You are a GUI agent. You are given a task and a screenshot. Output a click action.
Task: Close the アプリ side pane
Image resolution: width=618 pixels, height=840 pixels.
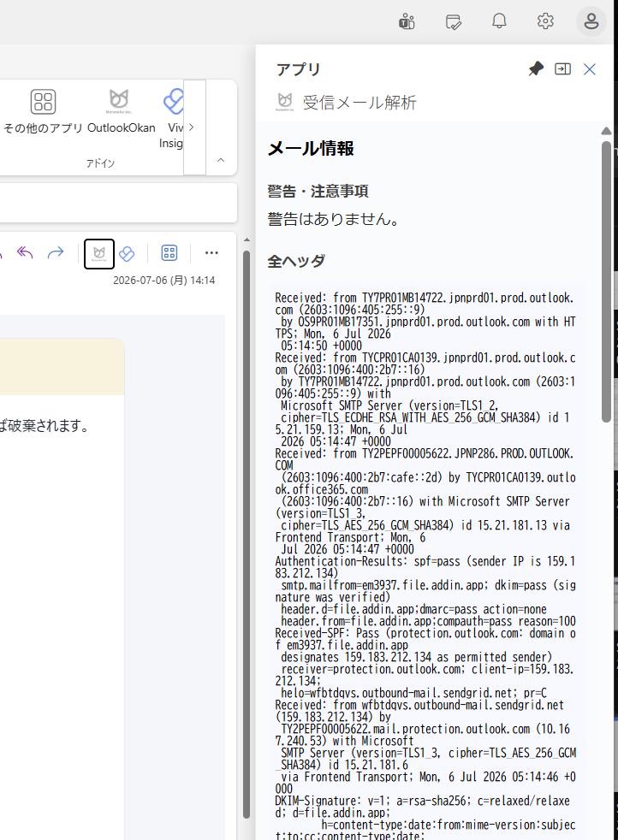(x=590, y=69)
